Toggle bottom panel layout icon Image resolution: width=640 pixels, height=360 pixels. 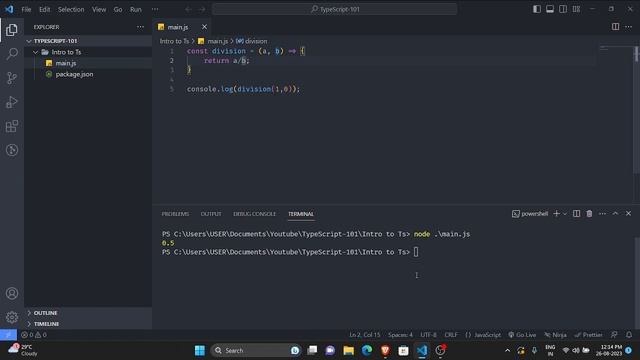point(550,9)
